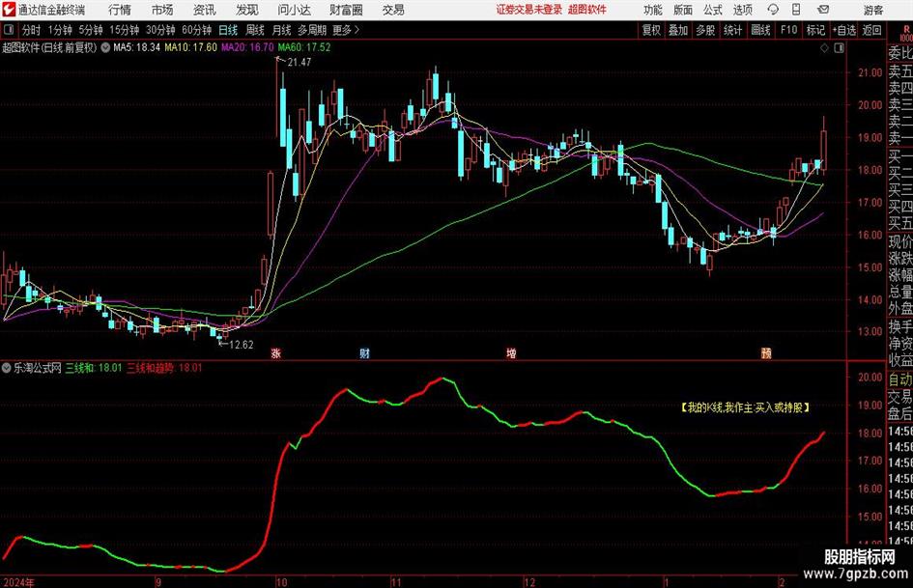Click the 乐淘公式网 indicator name
Viewport: 913px width, 588px height.
38,368
